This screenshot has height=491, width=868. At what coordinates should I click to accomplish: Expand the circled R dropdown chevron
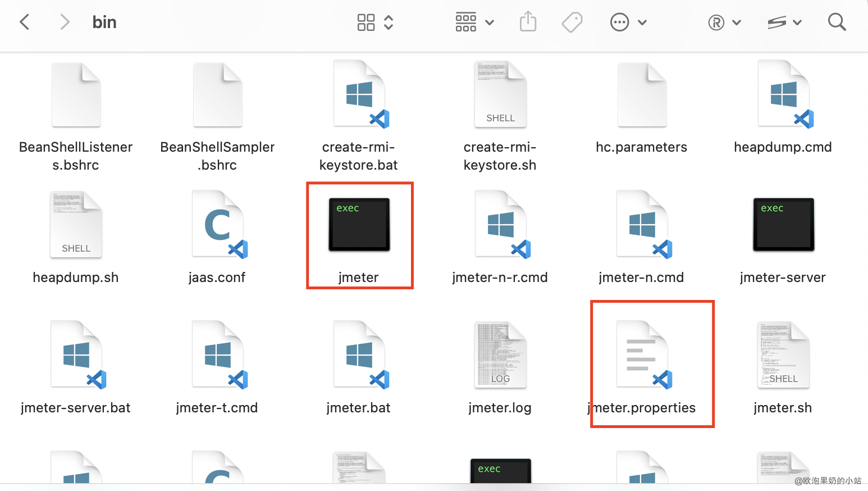pyautogui.click(x=737, y=23)
